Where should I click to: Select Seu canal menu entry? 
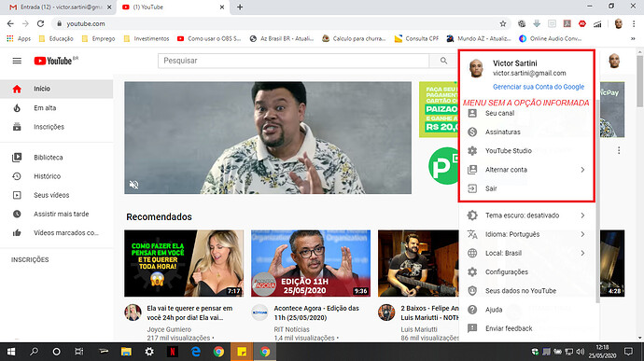[x=527, y=113]
